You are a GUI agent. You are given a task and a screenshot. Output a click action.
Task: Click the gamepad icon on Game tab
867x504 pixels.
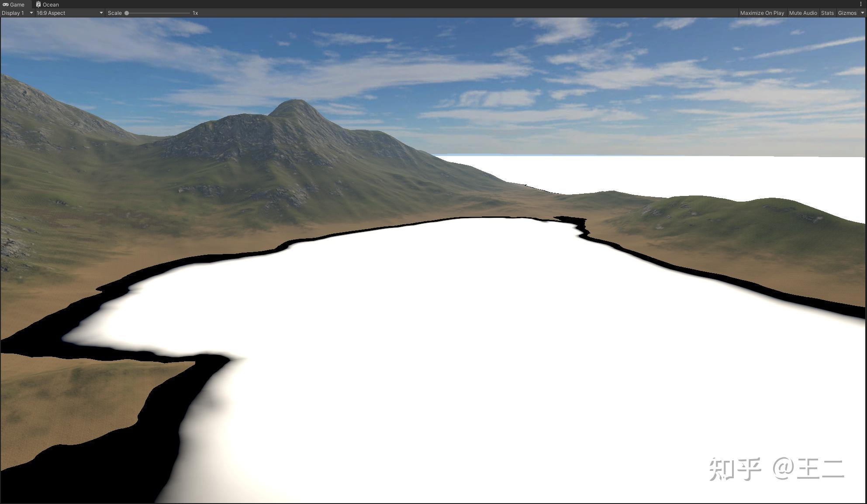point(6,4)
